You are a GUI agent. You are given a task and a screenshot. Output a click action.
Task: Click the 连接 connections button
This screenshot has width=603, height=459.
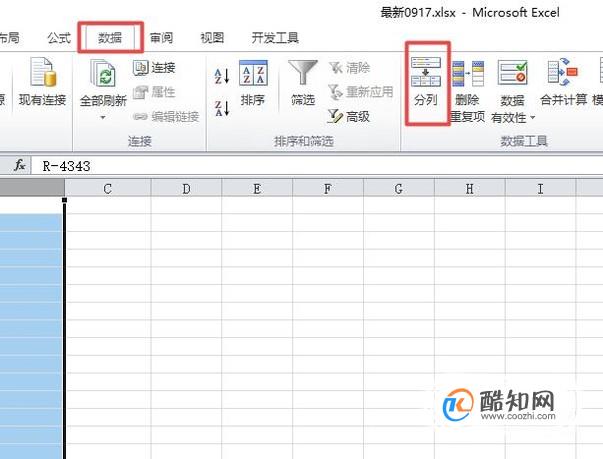point(154,68)
